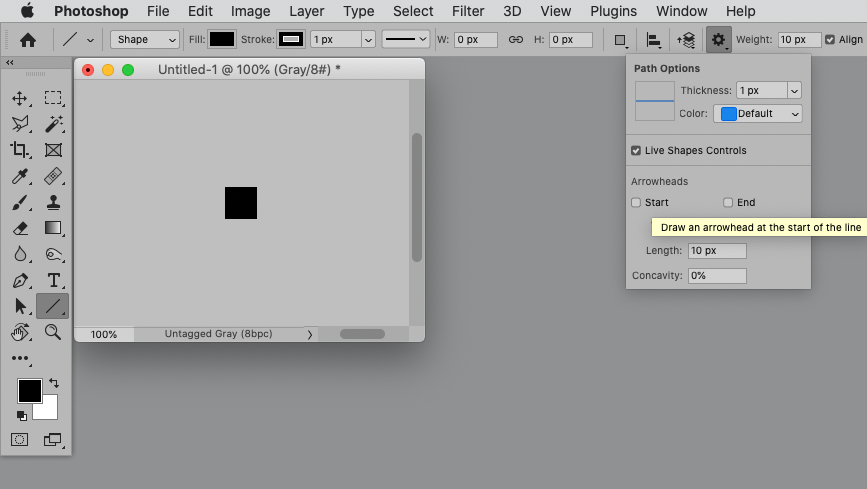The width and height of the screenshot is (867, 489).
Task: Select the Crop tool
Action: click(20, 150)
